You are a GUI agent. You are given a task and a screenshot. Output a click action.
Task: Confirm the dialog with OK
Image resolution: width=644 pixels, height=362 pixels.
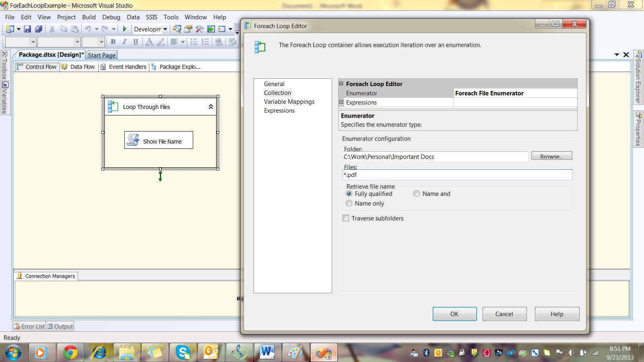(x=454, y=314)
